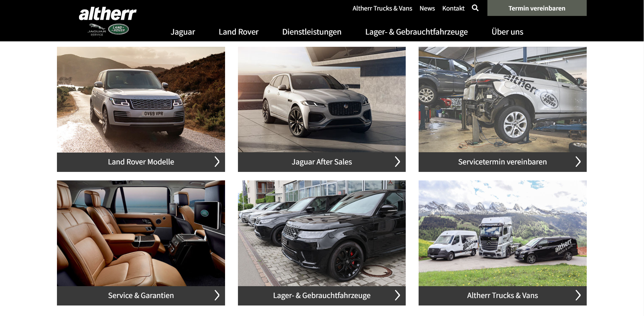Open the Jaguar menu

point(183,32)
